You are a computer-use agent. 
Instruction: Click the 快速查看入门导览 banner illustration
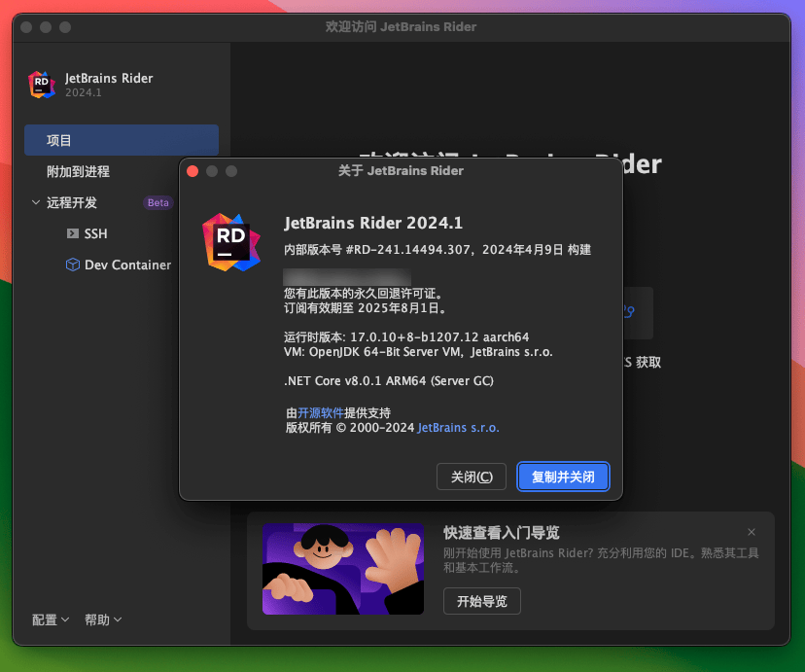click(x=342, y=569)
